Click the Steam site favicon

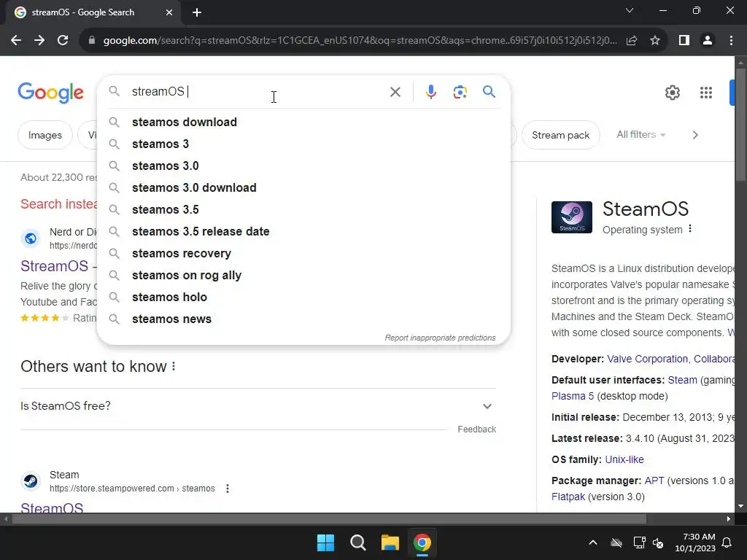31,481
